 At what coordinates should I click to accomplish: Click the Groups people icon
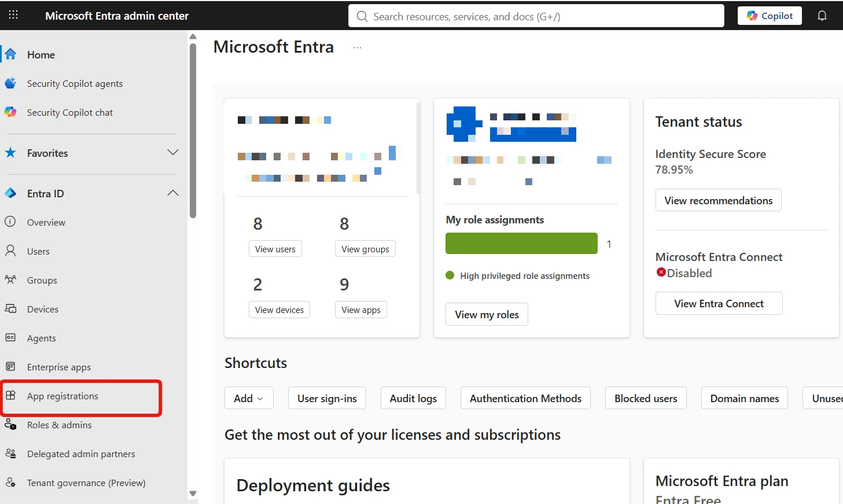(x=10, y=279)
